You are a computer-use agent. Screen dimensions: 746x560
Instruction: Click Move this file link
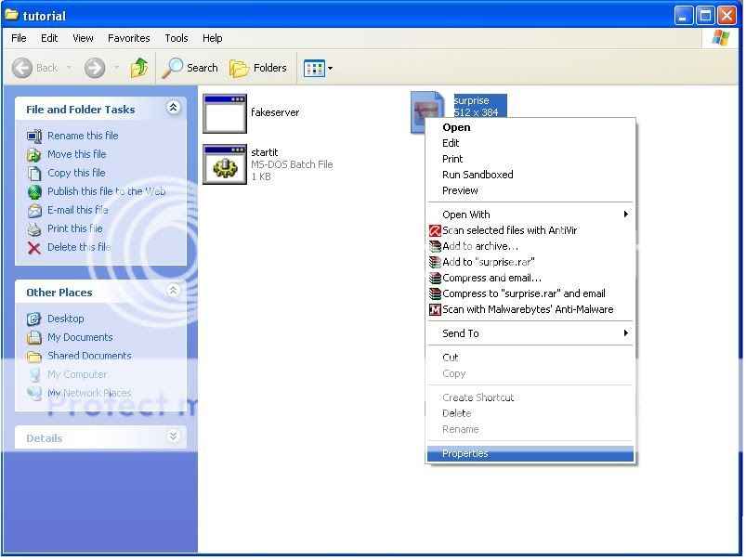76,154
